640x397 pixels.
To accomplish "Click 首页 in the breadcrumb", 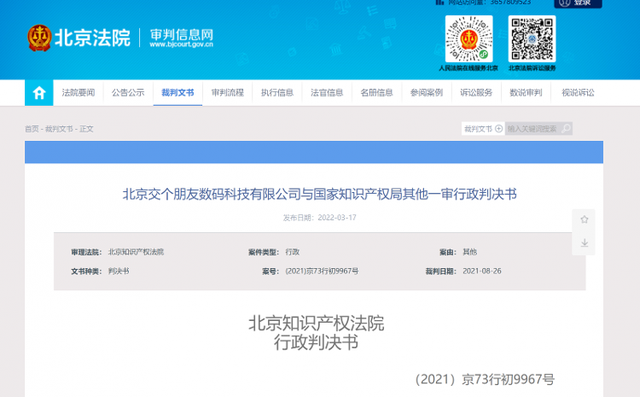I will [31, 129].
